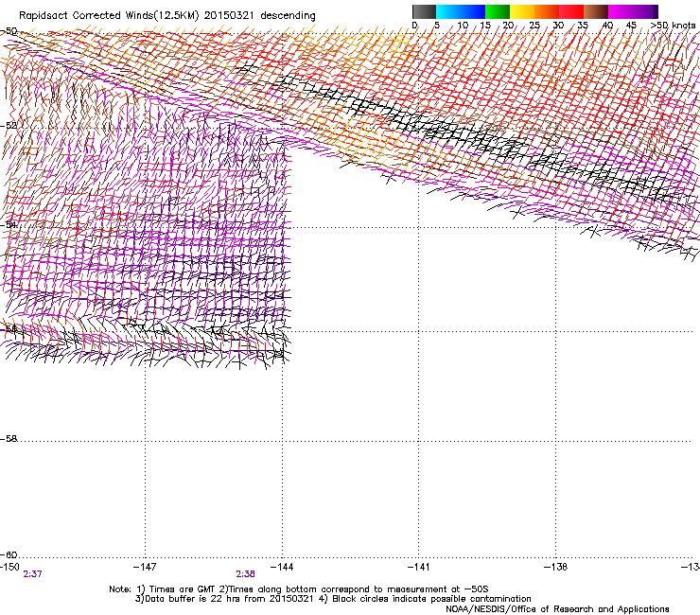Click the '2:38' time label
Image resolution: width=700 pixels, height=615 pixels.
246,574
